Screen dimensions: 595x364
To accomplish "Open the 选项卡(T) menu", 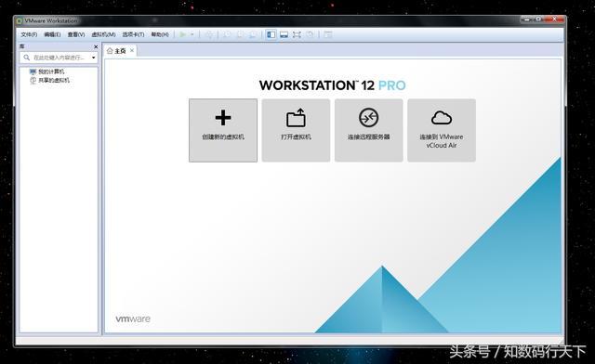I will click(x=133, y=34).
